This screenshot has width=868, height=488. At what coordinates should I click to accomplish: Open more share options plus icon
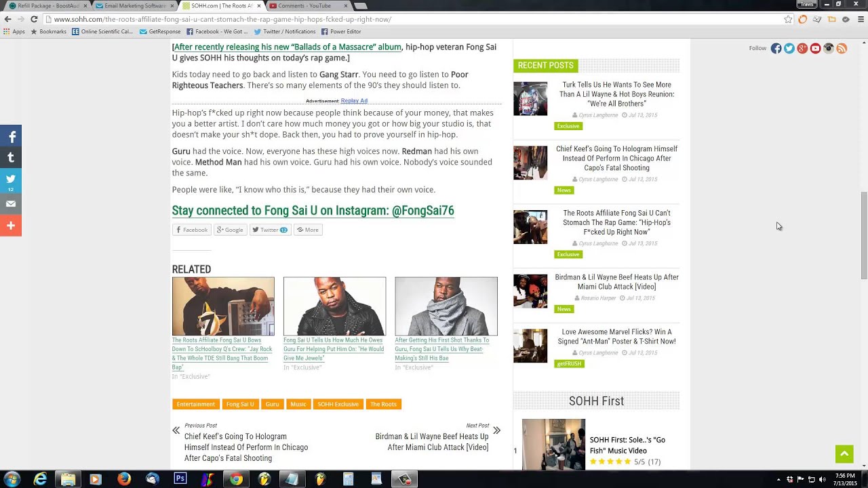pos(11,226)
